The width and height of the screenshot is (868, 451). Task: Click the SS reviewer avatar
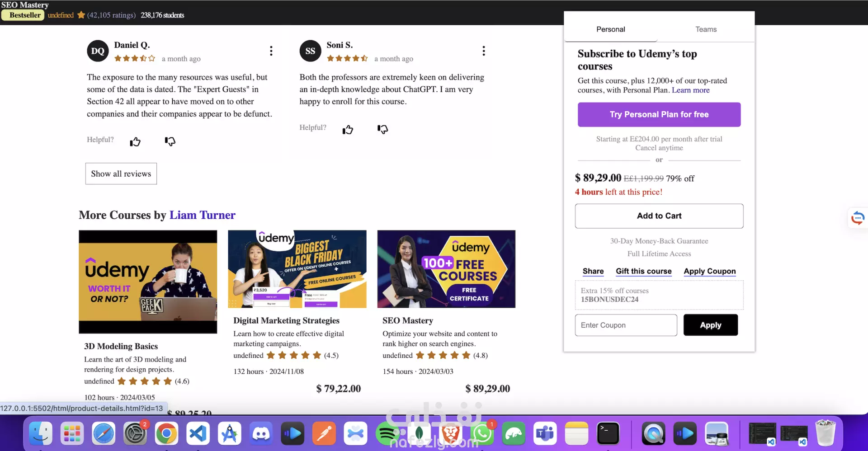(x=310, y=51)
